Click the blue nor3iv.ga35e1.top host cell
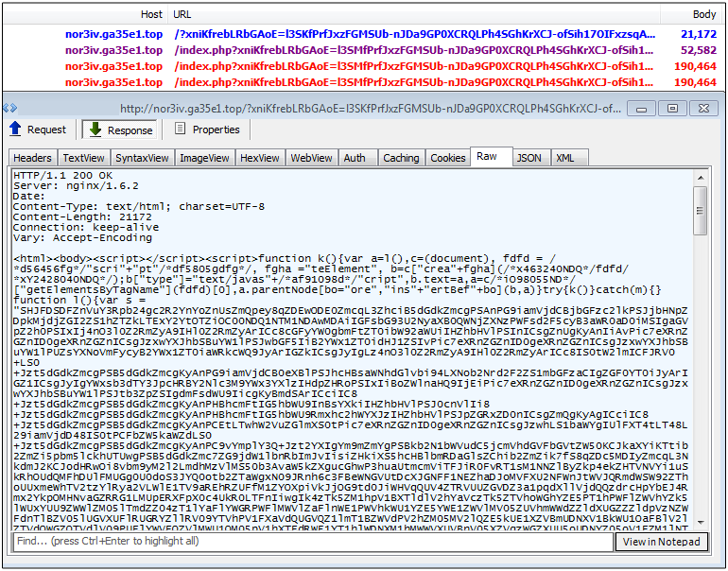This screenshot has width=728, height=571. point(113,34)
